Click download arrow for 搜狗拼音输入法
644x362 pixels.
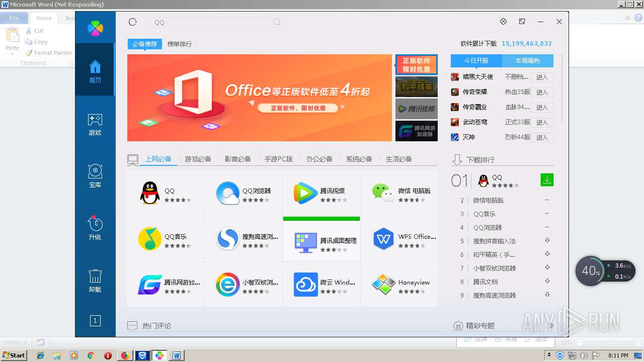tap(547, 240)
